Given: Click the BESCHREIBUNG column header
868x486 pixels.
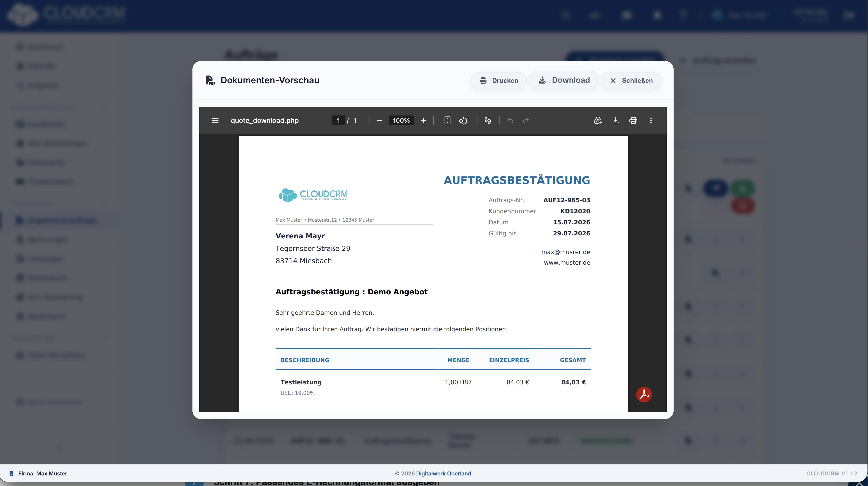Looking at the screenshot, I should pyautogui.click(x=305, y=360).
